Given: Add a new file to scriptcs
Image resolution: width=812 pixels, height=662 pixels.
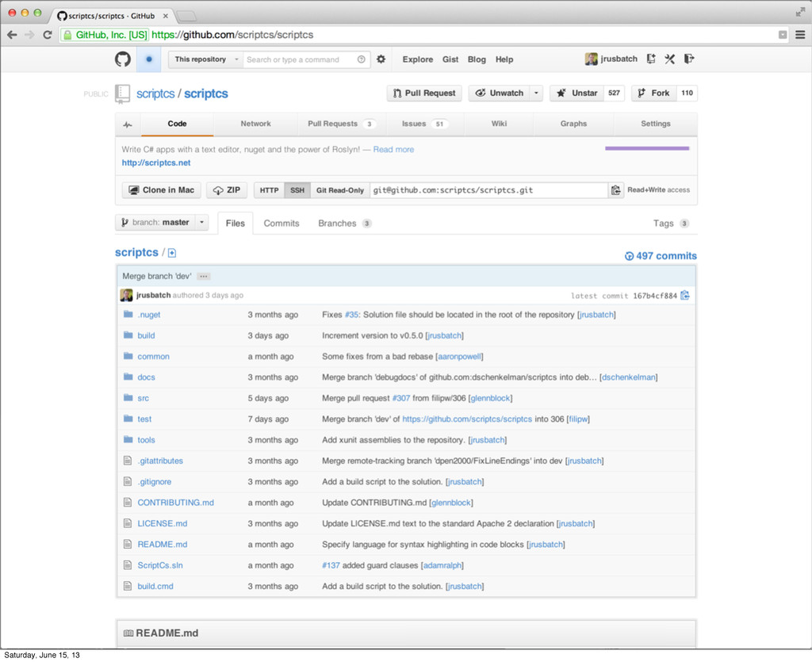Looking at the screenshot, I should point(172,253).
